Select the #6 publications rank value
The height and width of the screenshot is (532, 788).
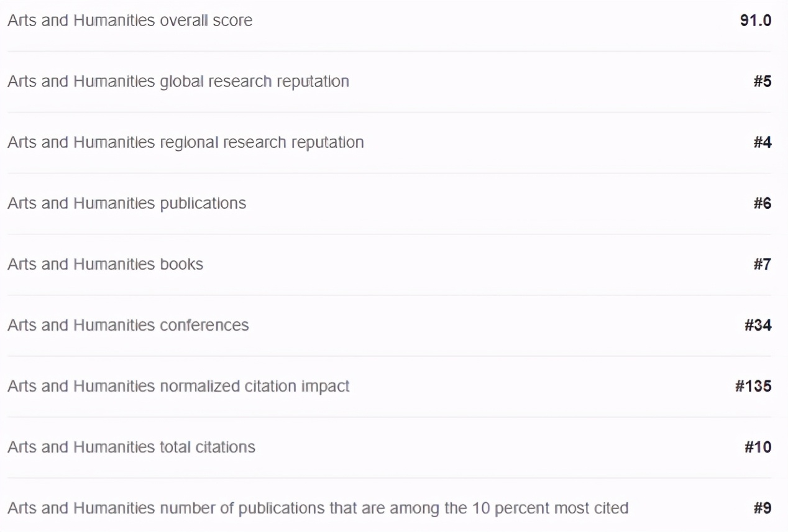click(x=762, y=203)
